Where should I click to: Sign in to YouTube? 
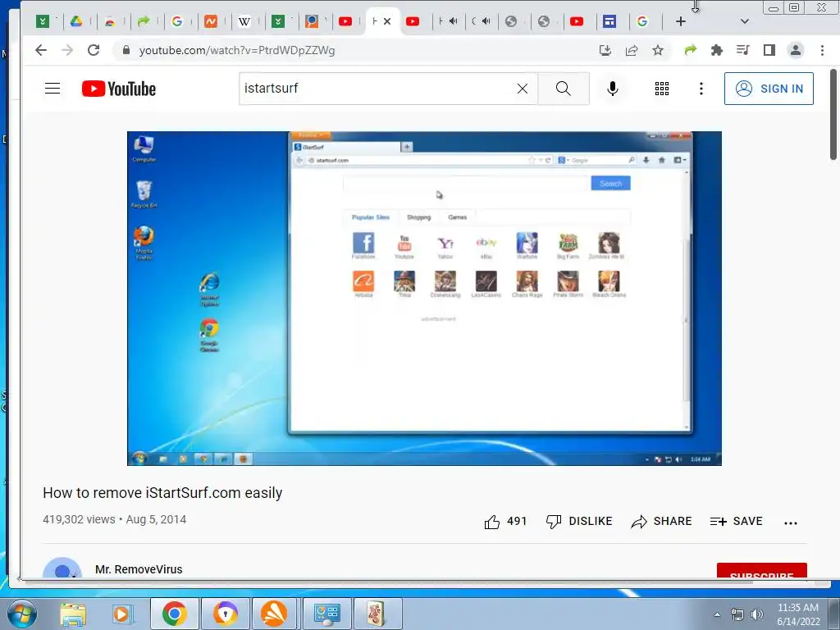click(x=769, y=89)
